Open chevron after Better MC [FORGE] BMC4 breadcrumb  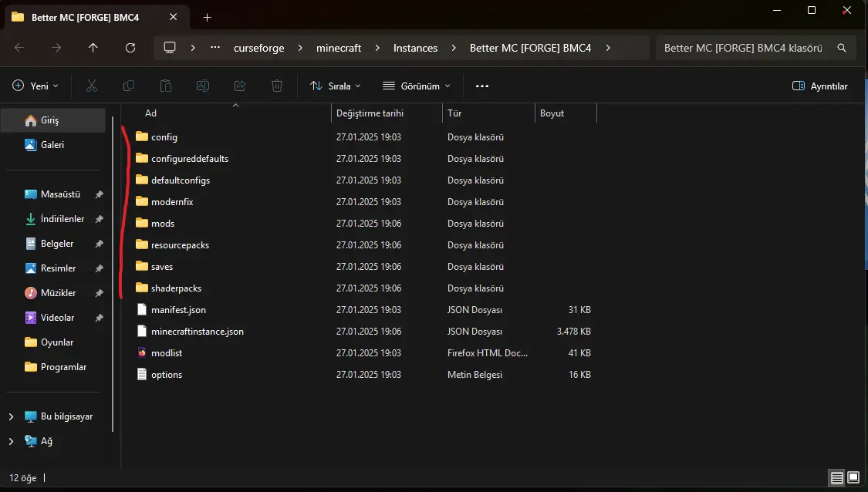click(608, 48)
